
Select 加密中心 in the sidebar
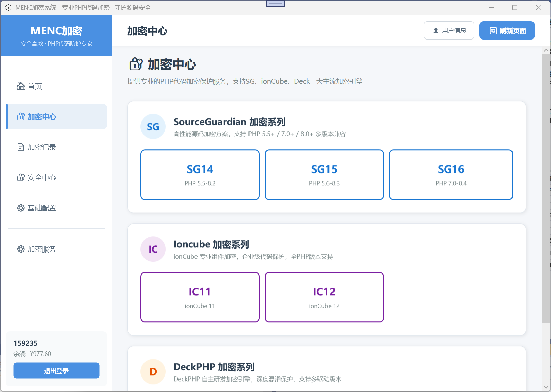click(x=56, y=117)
